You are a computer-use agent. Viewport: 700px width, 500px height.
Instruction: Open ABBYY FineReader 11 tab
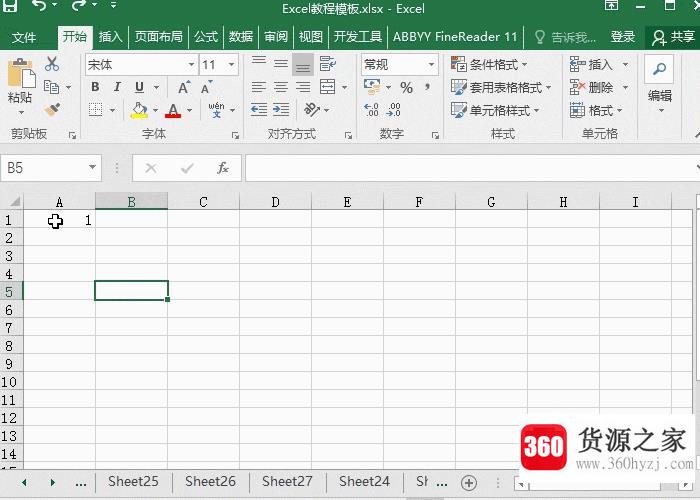click(x=455, y=37)
